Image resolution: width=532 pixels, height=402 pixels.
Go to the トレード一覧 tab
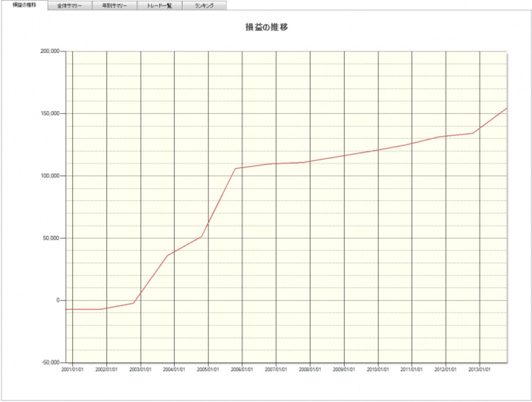click(x=160, y=6)
